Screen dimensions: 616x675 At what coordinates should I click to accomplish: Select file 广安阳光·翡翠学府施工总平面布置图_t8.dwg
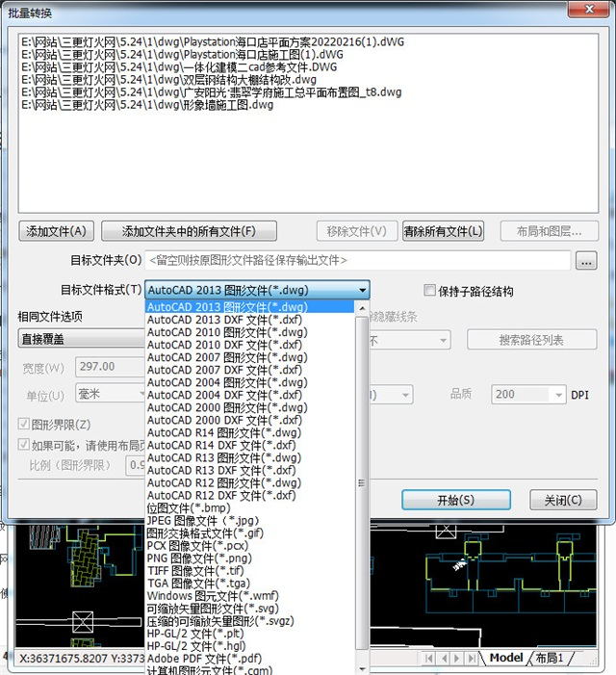coord(211,91)
